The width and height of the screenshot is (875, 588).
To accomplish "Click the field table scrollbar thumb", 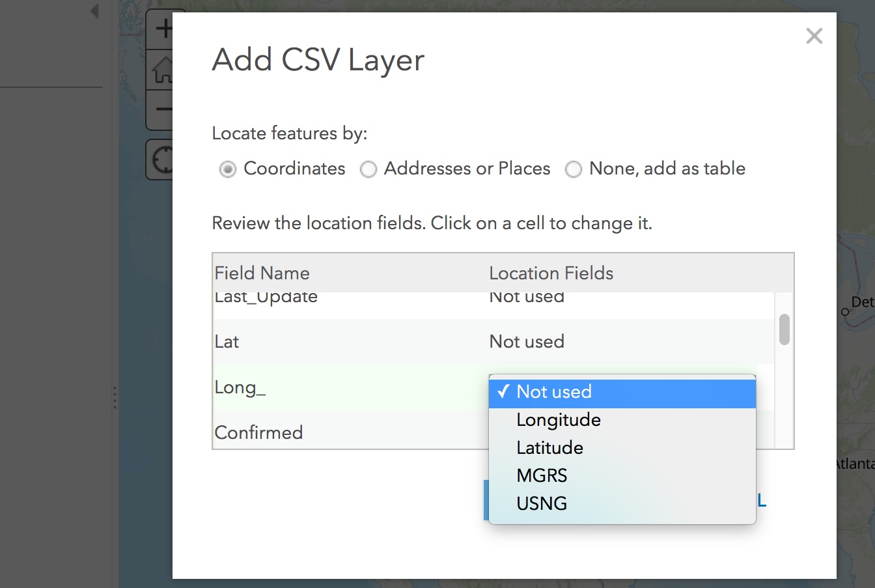I will coord(784,329).
